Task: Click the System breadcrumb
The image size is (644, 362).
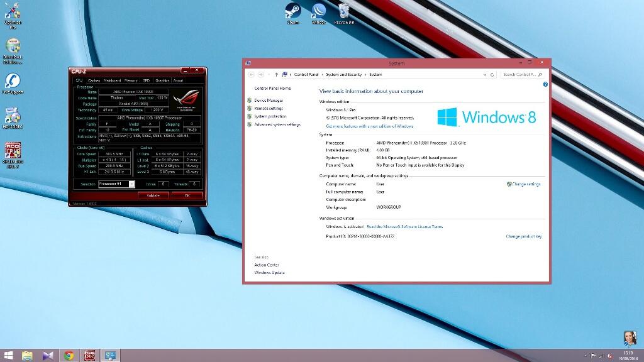Action: pyautogui.click(x=375, y=75)
